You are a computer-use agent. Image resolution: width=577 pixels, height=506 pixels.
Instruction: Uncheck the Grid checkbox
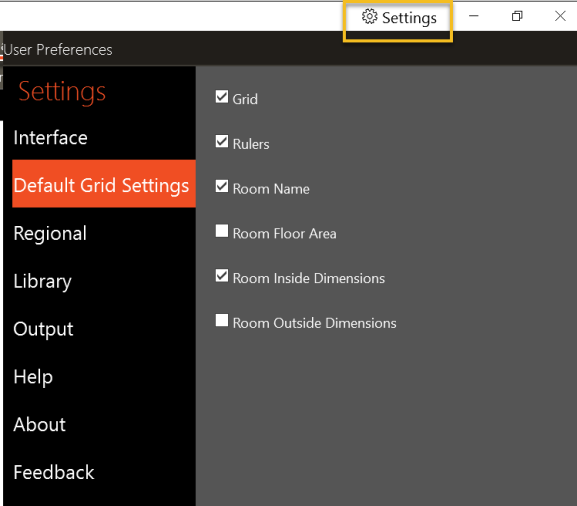(222, 97)
